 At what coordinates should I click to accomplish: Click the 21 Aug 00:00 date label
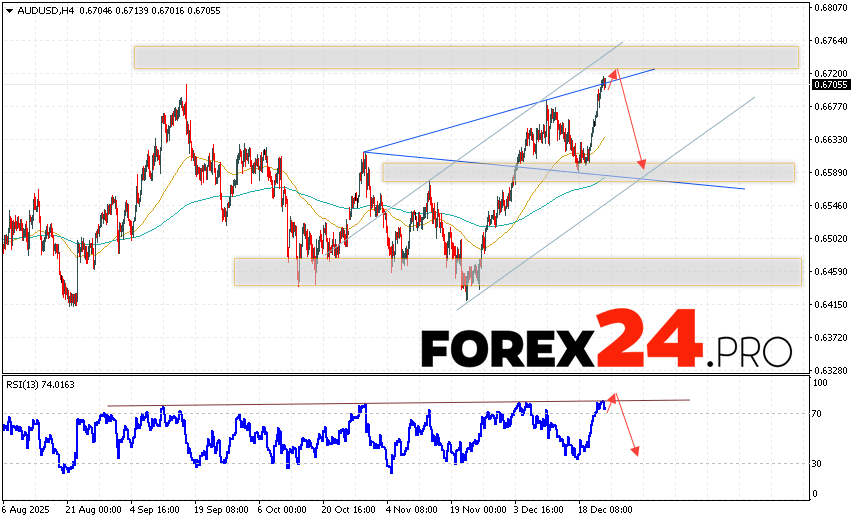[x=96, y=509]
